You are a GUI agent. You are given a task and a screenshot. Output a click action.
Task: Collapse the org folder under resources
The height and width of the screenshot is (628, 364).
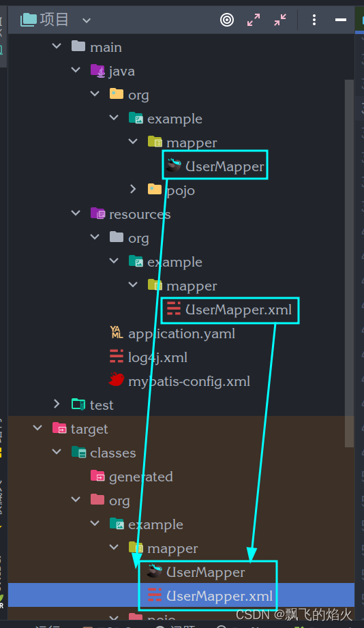point(95,237)
